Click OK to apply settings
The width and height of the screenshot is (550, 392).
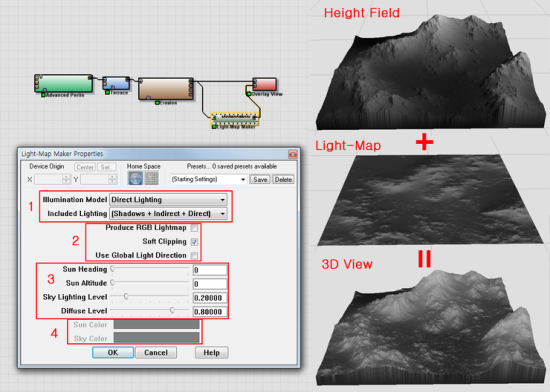click(x=113, y=352)
